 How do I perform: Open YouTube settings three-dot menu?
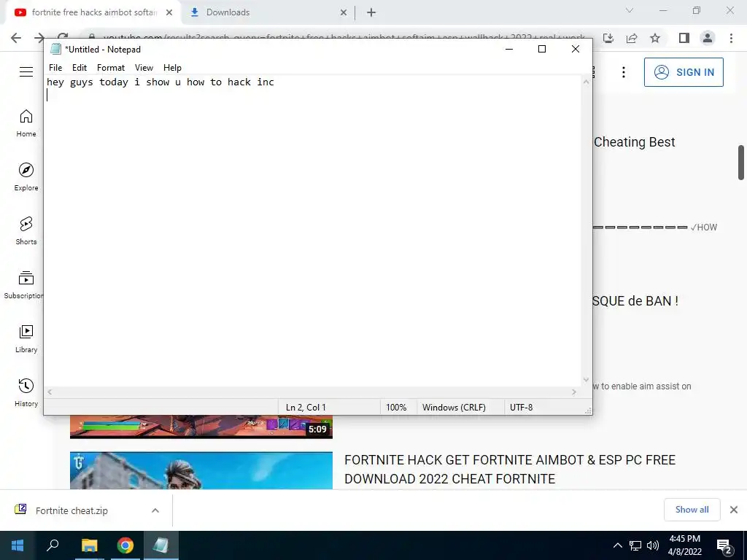click(623, 72)
